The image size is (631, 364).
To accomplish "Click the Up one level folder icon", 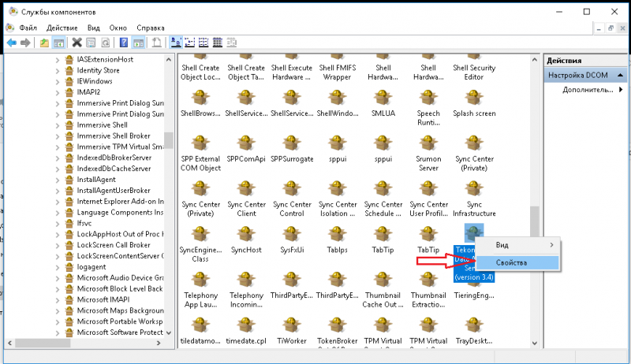I will click(x=44, y=43).
